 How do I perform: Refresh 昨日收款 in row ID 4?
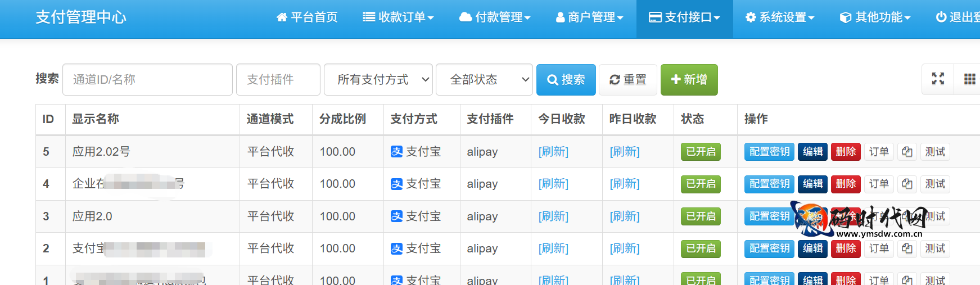[x=625, y=184]
